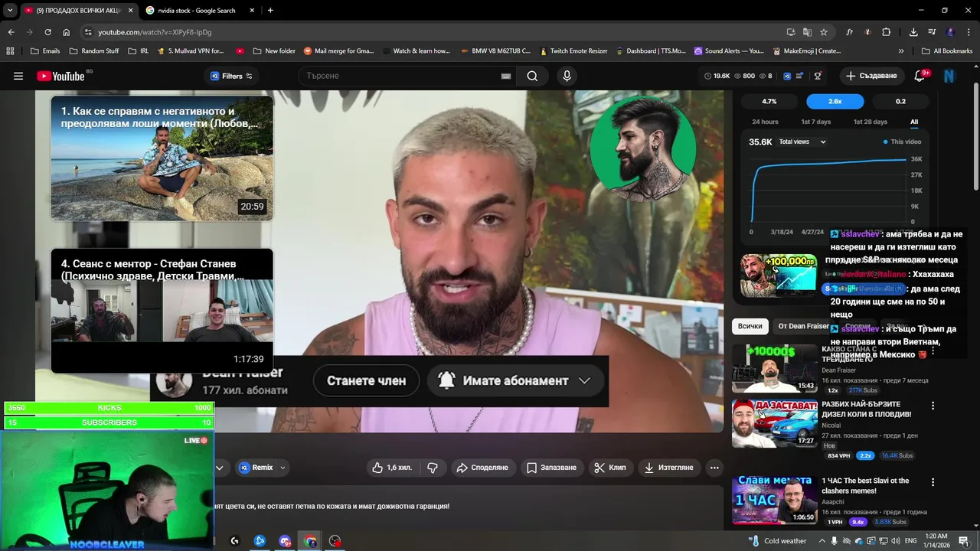Bookmark this page with star icon
980x551 pixels.
coord(824,32)
